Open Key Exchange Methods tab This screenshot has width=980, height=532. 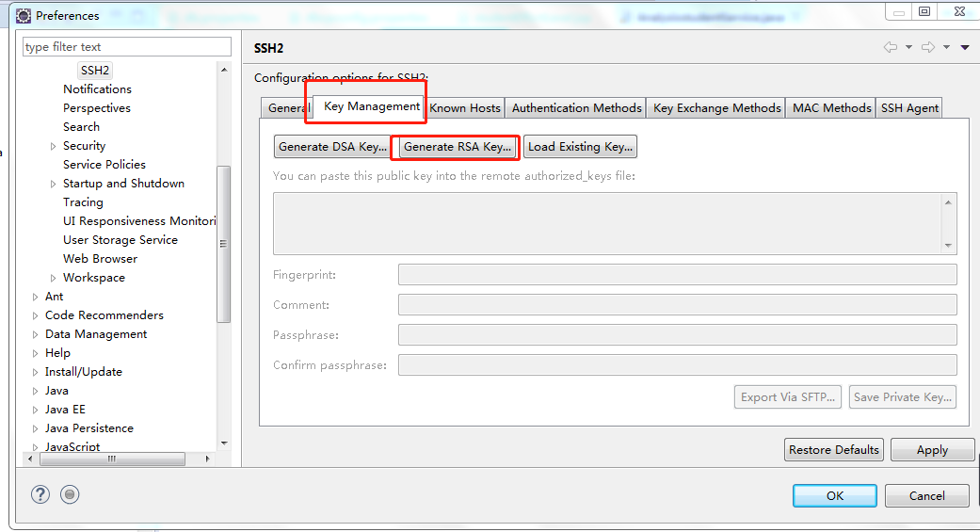pos(716,107)
